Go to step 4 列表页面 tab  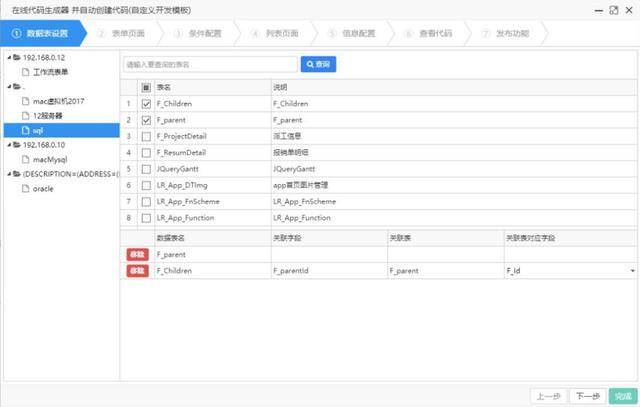[x=275, y=33]
